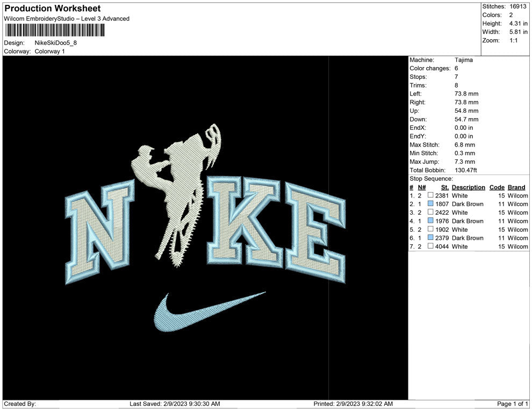Click the 'N#' column header
Screen dimensions: 532x409
422,187
